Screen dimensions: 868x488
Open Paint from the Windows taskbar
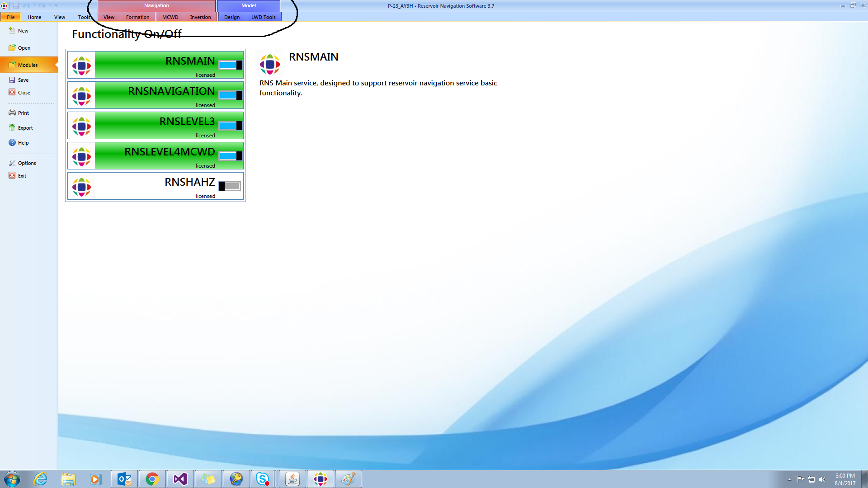tap(348, 479)
